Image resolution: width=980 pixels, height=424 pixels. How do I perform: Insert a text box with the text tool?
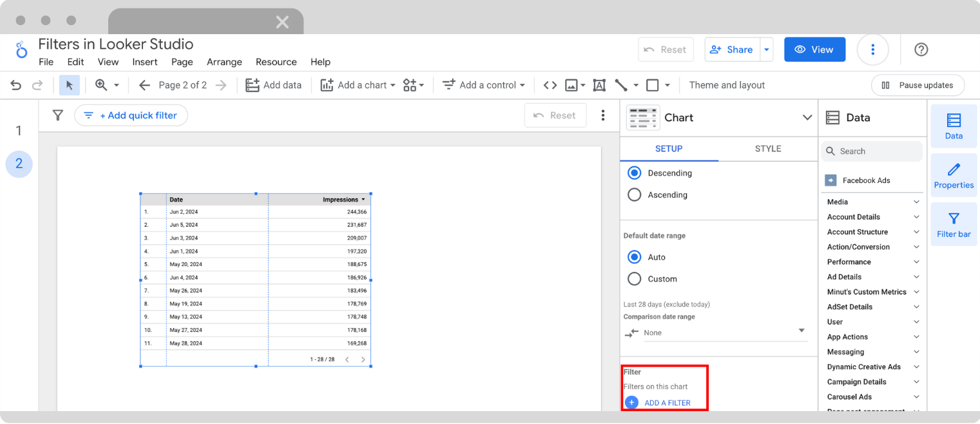click(598, 84)
